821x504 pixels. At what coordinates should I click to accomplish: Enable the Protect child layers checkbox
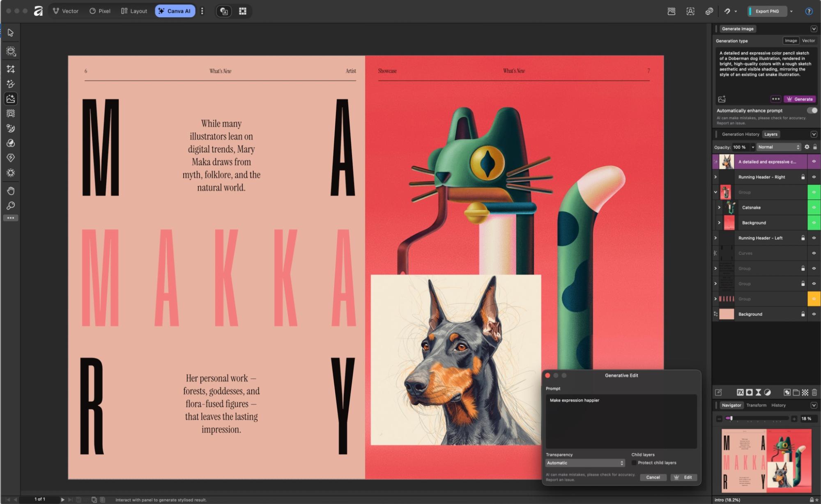coord(634,463)
